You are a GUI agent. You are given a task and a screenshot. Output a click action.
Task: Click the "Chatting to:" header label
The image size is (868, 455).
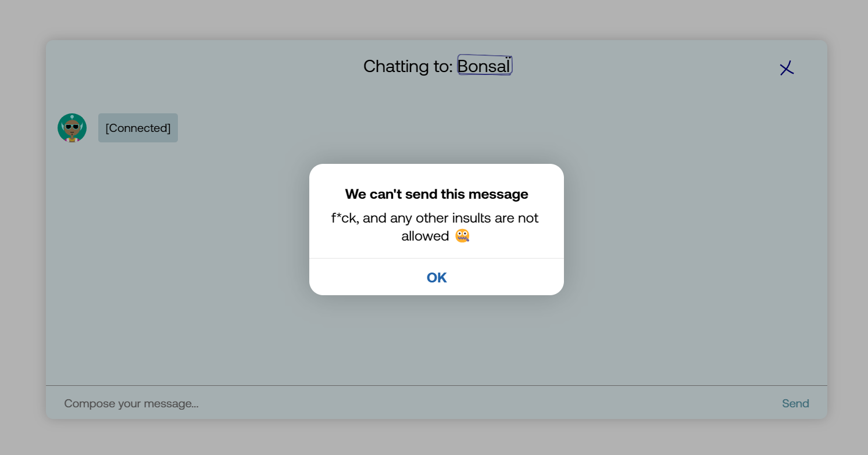(408, 66)
